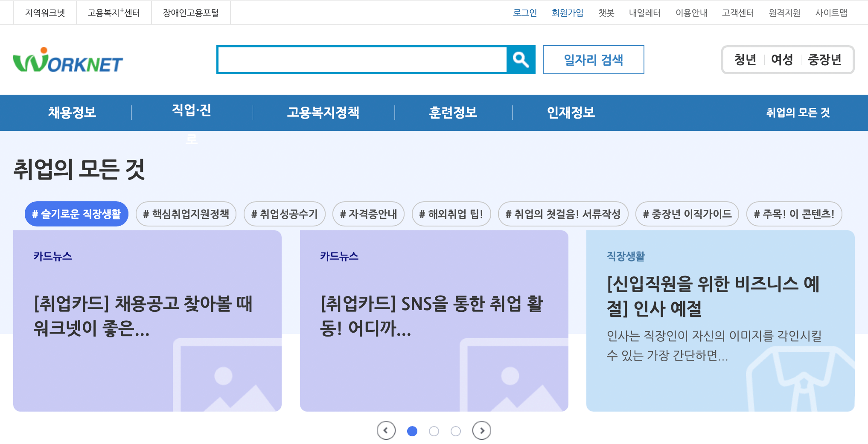Open the 회원가입 signup link
The image size is (868, 444).
click(568, 13)
